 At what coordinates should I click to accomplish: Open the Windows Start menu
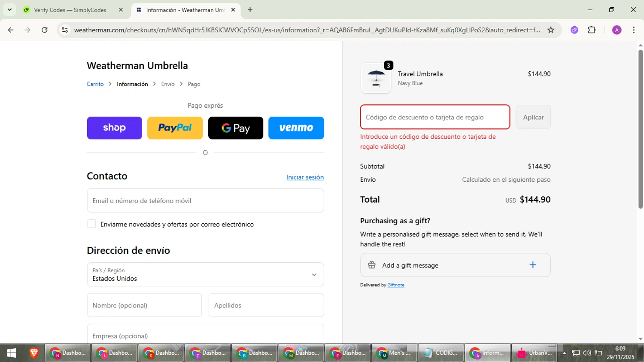tap(12, 353)
